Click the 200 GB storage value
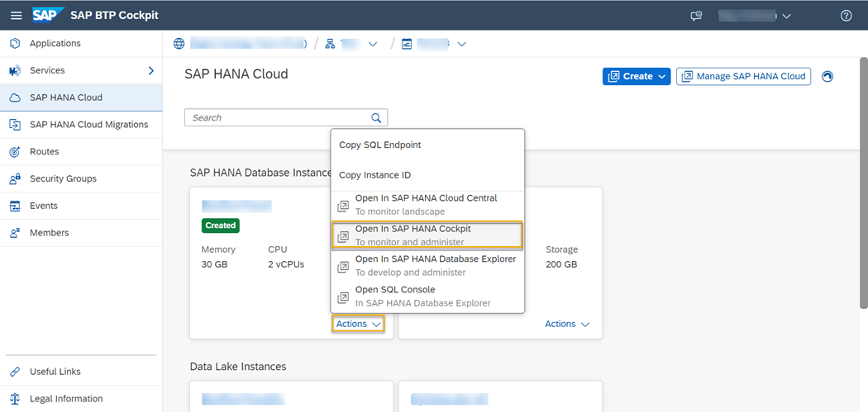This screenshot has width=868, height=413. [561, 264]
